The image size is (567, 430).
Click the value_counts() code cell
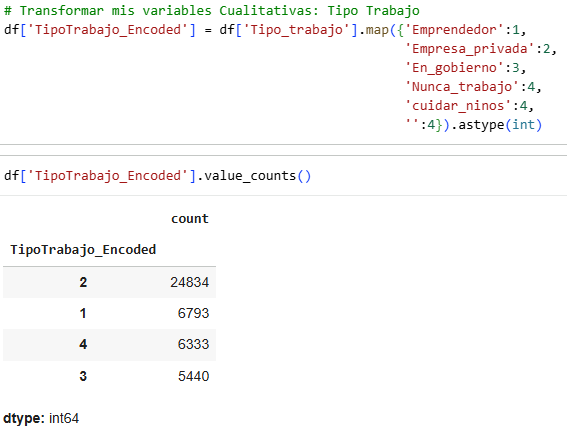pyautogui.click(x=158, y=176)
